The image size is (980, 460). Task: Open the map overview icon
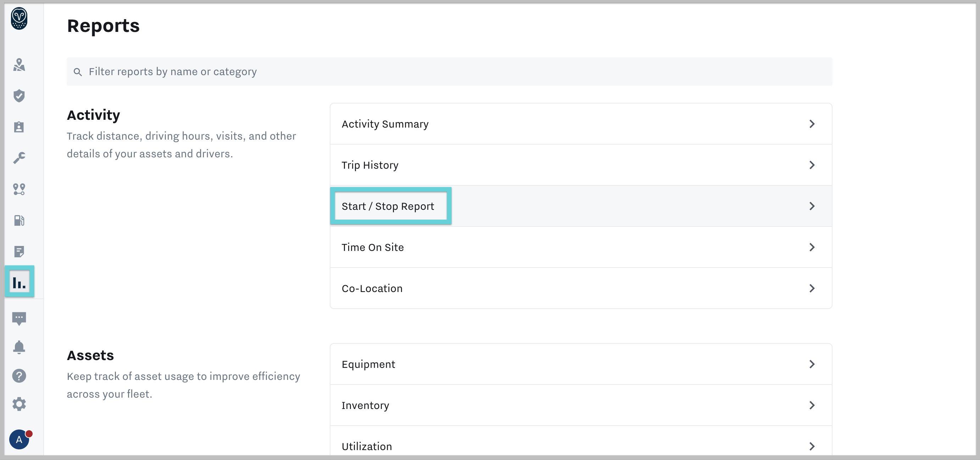click(20, 66)
